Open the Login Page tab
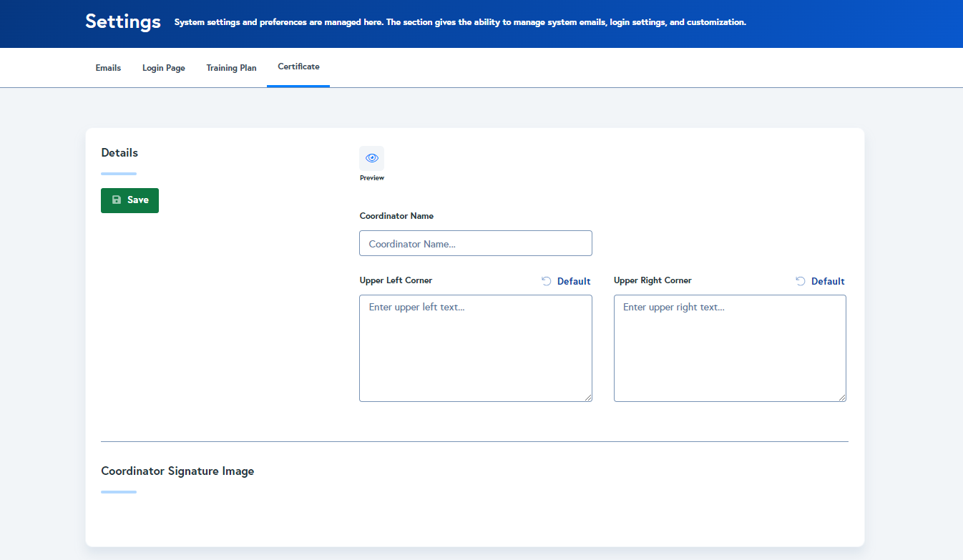The height and width of the screenshot is (560, 963). (x=163, y=67)
